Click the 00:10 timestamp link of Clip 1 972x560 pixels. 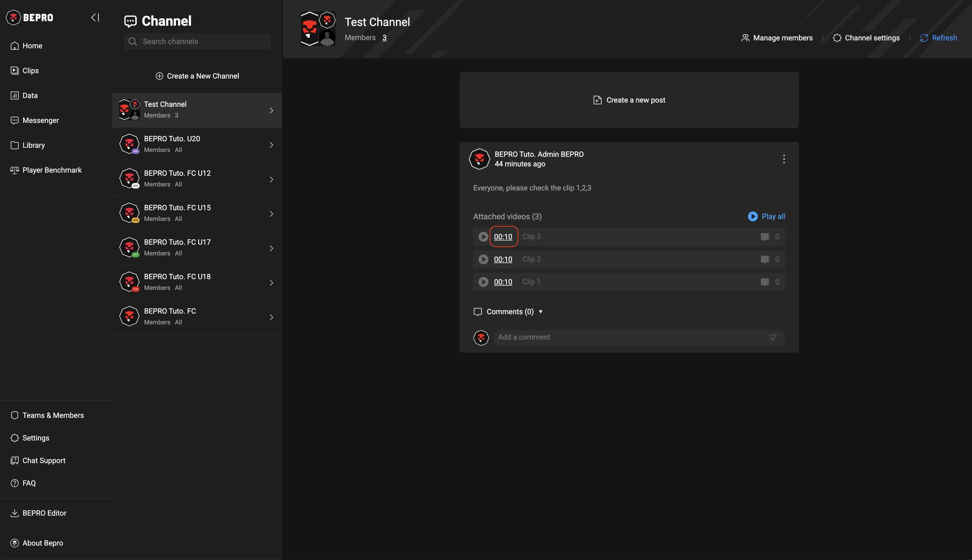pyautogui.click(x=503, y=282)
